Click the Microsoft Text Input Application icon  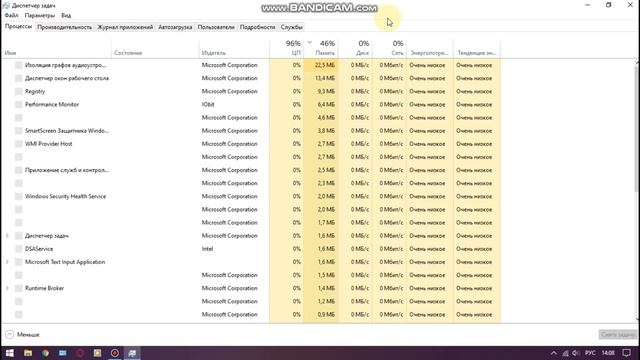pyautogui.click(x=18, y=262)
